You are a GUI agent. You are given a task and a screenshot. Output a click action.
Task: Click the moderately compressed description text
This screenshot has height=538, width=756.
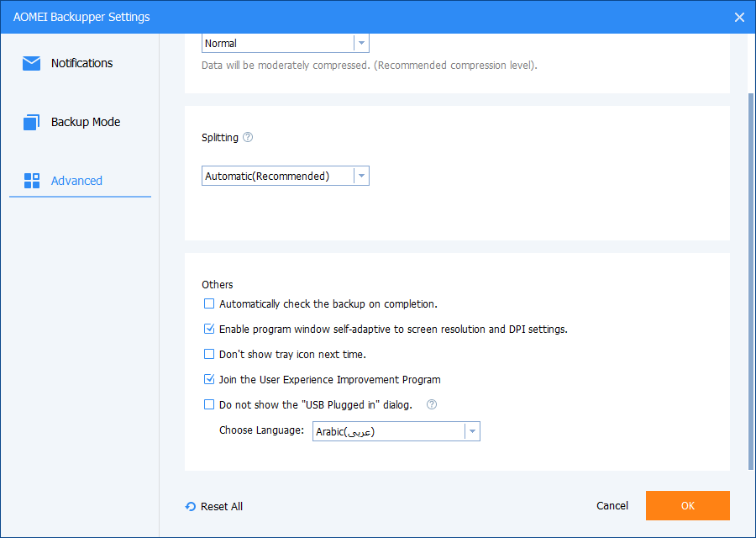click(370, 65)
